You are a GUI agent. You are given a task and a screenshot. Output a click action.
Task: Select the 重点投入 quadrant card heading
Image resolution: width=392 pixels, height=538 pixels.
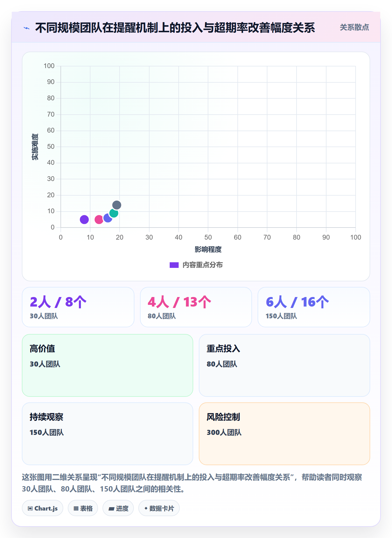(x=223, y=349)
